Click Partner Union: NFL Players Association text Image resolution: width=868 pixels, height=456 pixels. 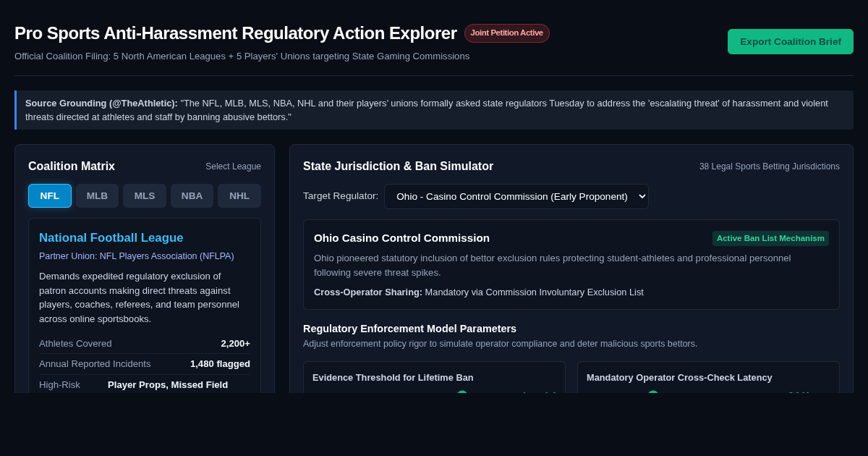pyautogui.click(x=136, y=256)
